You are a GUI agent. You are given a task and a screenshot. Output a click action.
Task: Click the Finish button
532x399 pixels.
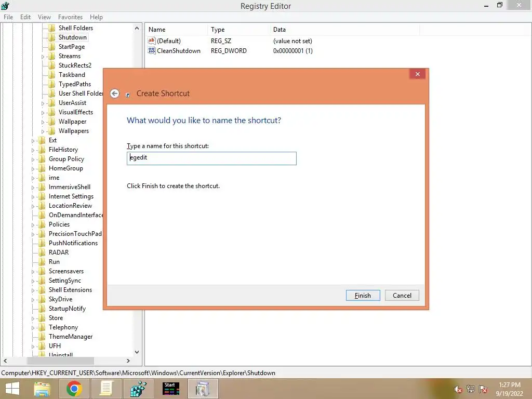click(x=363, y=296)
